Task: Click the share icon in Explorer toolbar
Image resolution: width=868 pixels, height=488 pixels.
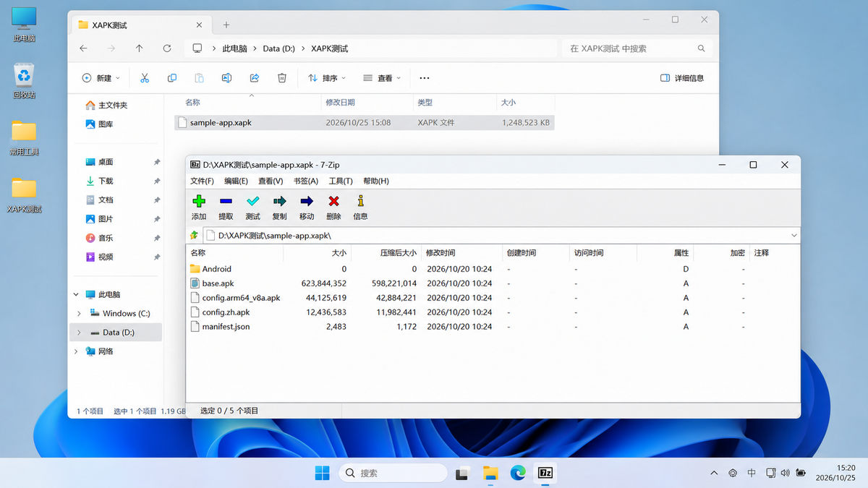Action: click(255, 78)
